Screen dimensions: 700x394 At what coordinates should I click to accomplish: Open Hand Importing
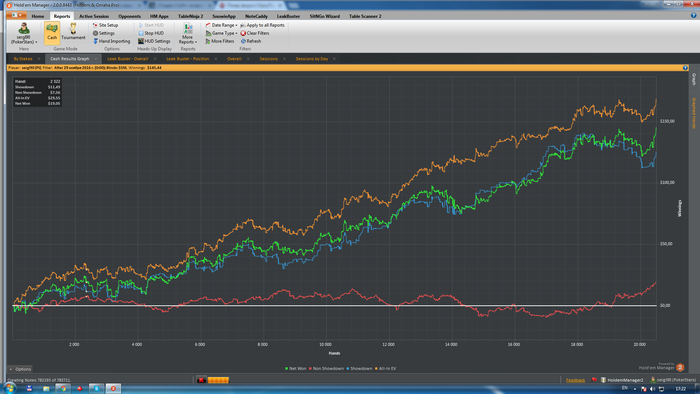(x=112, y=41)
